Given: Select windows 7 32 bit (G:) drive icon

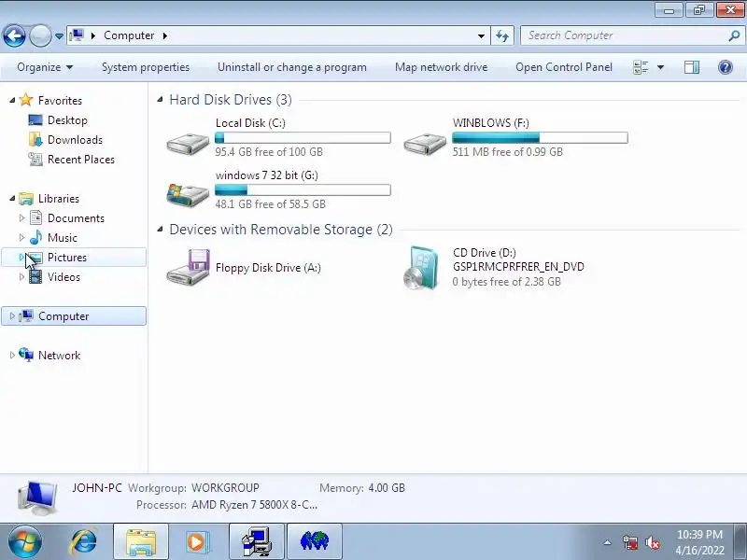Looking at the screenshot, I should (x=188, y=194).
